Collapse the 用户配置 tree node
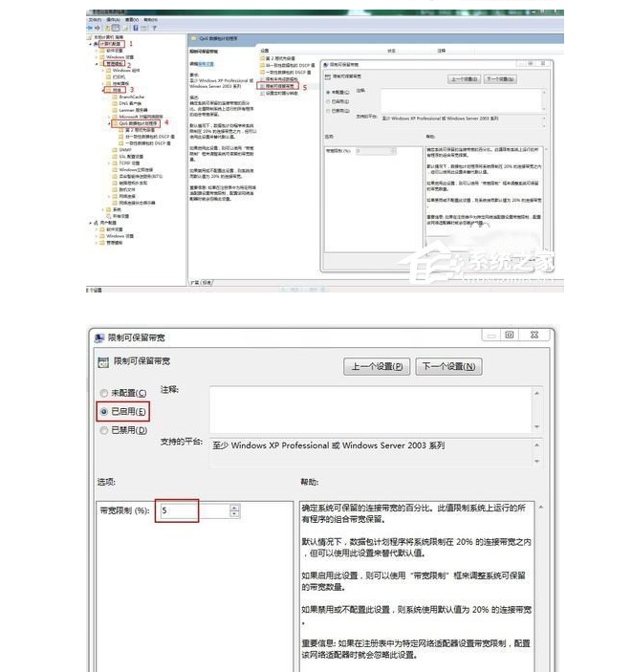The width and height of the screenshot is (632, 672). tap(91, 223)
